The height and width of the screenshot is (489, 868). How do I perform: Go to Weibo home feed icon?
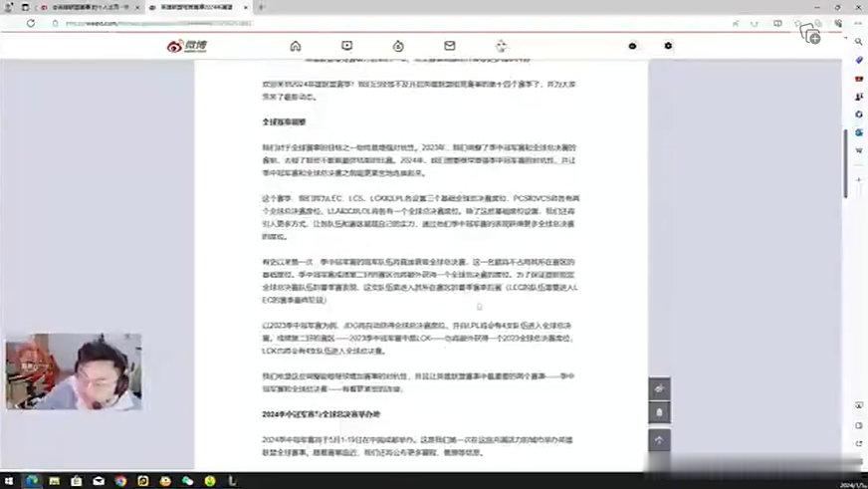pos(296,46)
